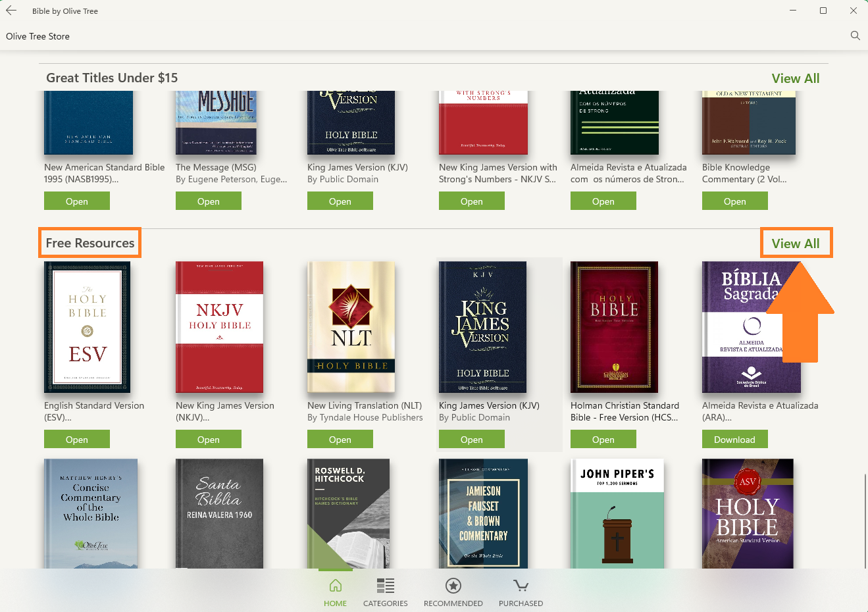This screenshot has height=612, width=868.
Task: Click the 'New Living Translation (NLT)' title
Action: point(365,405)
